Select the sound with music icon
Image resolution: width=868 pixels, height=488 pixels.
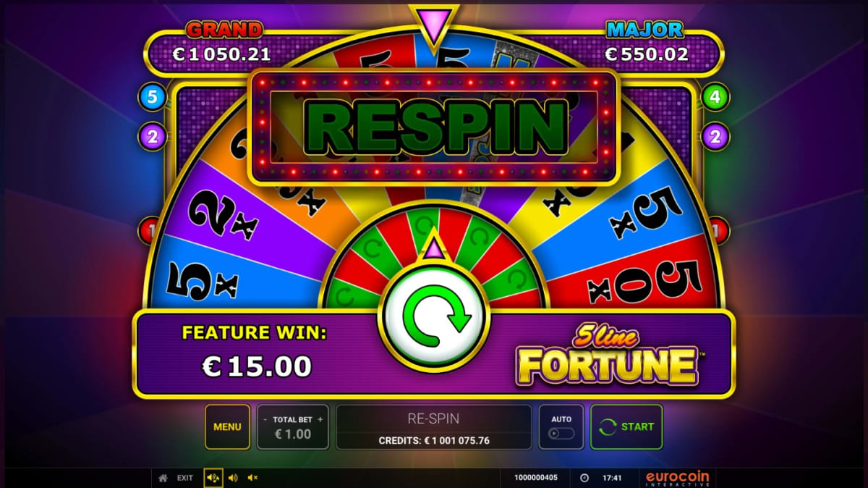[213, 478]
